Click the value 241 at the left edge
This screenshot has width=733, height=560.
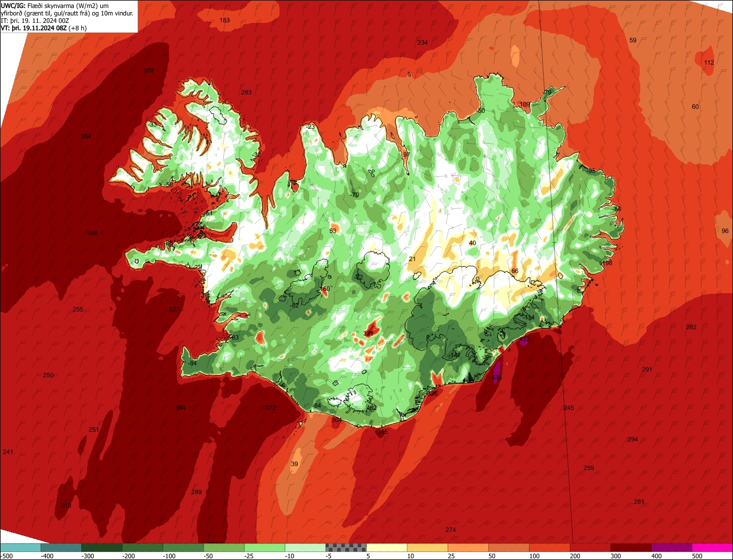[8, 452]
